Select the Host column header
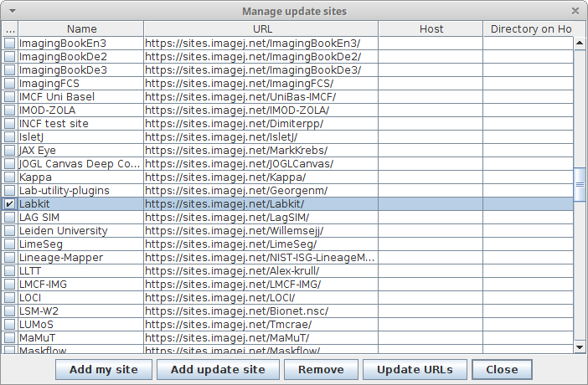Image resolution: width=588 pixels, height=385 pixels. coord(431,28)
